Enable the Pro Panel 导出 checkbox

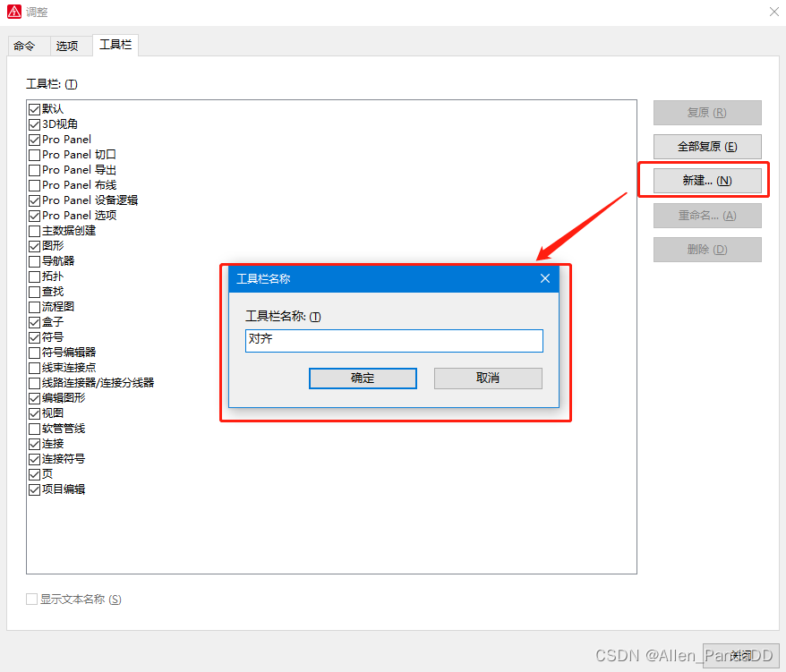(x=35, y=170)
